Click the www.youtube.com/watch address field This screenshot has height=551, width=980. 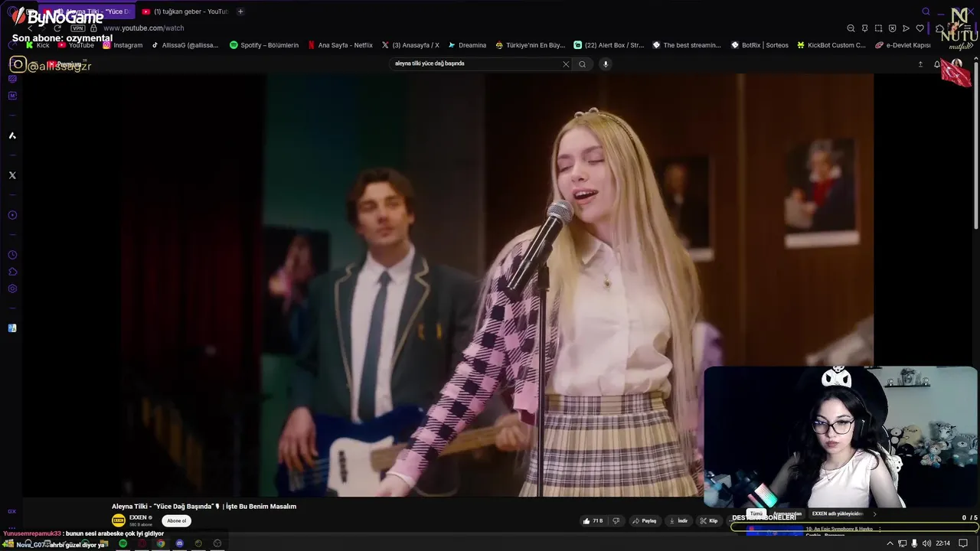point(143,28)
